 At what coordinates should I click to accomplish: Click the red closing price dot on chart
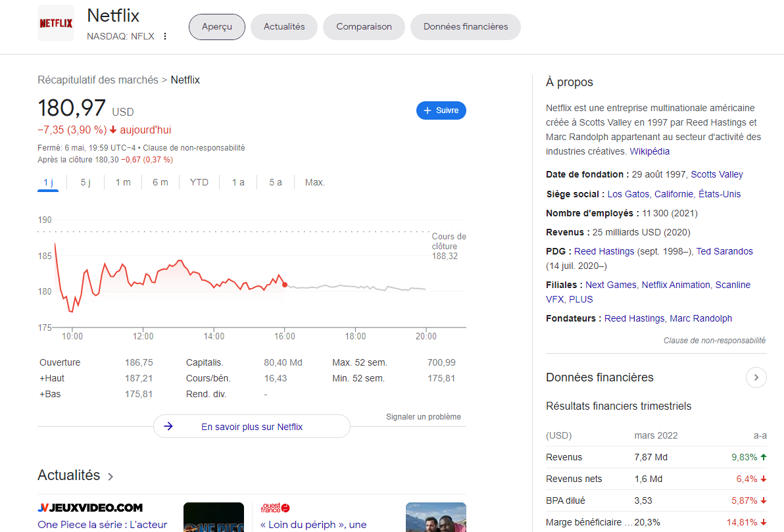click(x=285, y=285)
